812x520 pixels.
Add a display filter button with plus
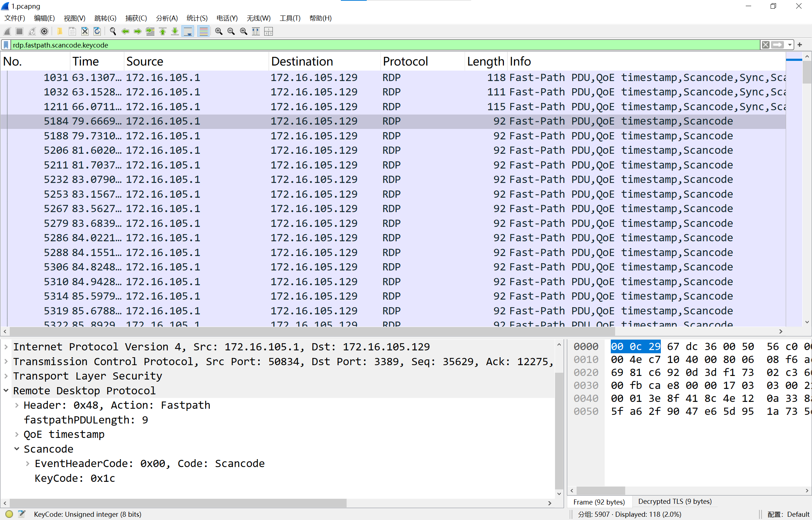pyautogui.click(x=800, y=45)
